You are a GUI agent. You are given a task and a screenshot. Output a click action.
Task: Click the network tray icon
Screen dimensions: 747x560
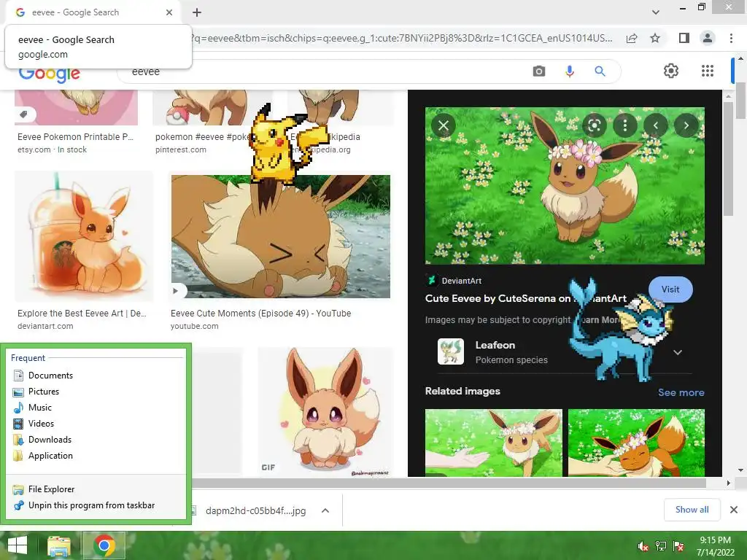coord(661,545)
